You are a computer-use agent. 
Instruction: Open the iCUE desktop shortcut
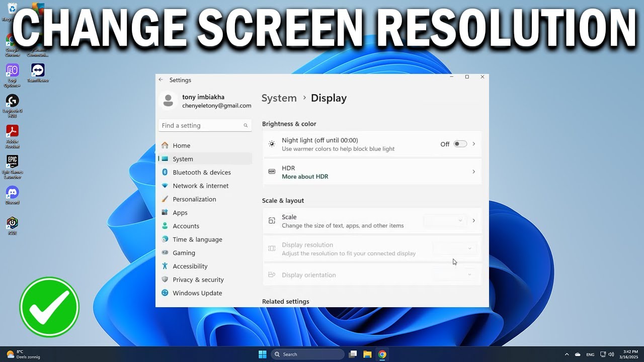(x=12, y=226)
